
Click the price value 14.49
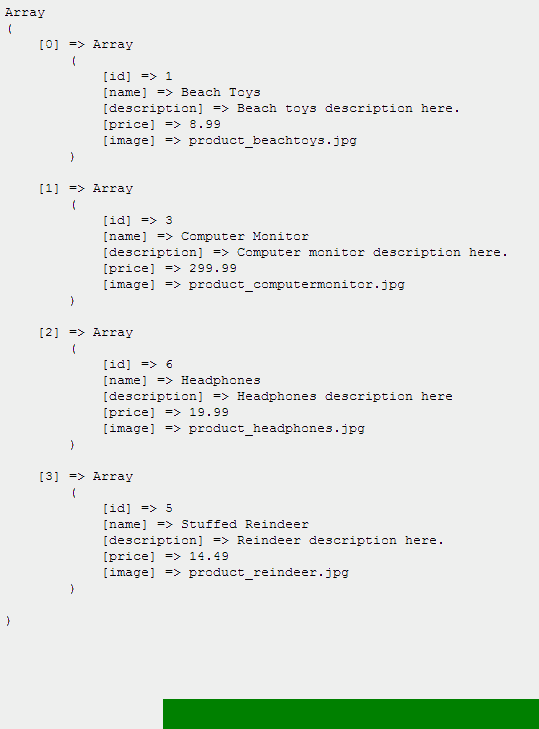pyautogui.click(x=209, y=556)
